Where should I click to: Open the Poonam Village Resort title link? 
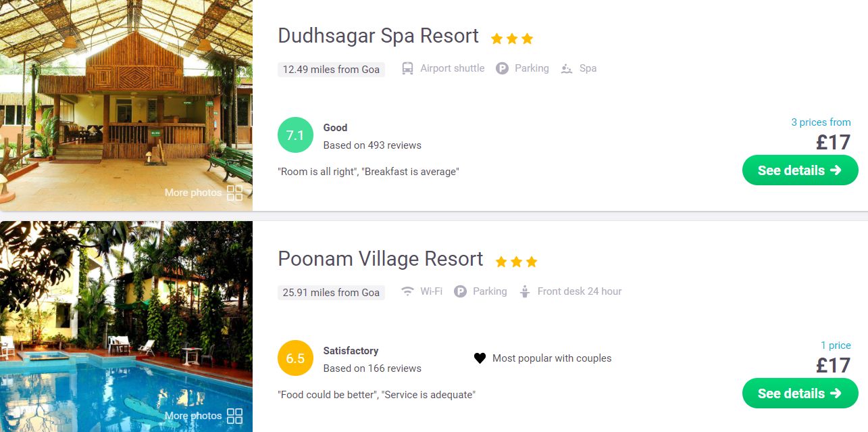380,259
